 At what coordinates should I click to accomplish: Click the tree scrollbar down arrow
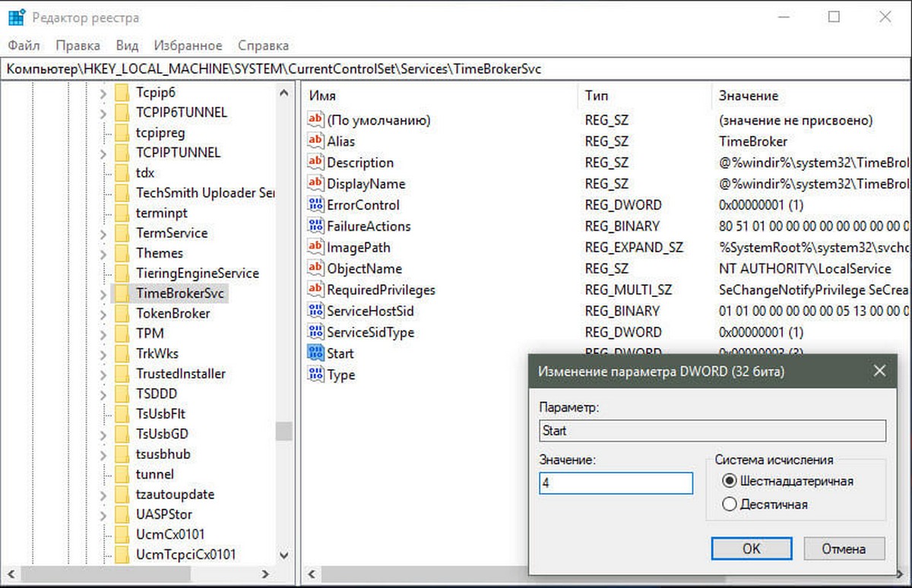[284, 555]
